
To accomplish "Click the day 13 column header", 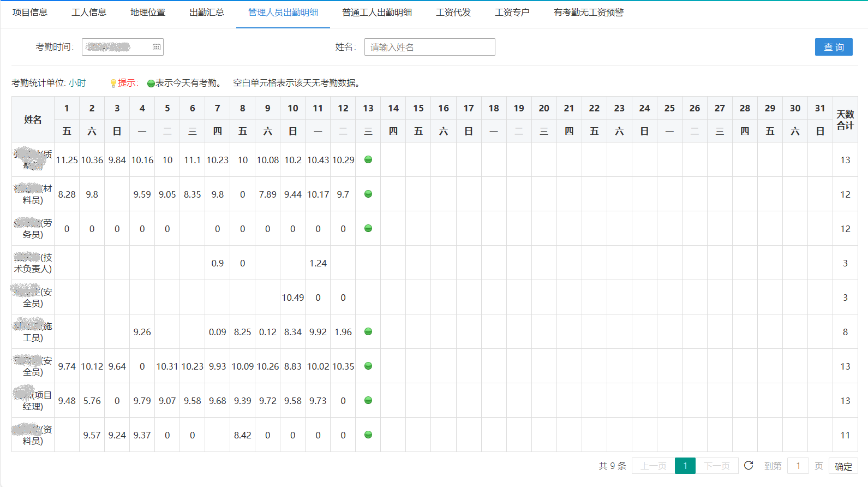I will pyautogui.click(x=368, y=108).
